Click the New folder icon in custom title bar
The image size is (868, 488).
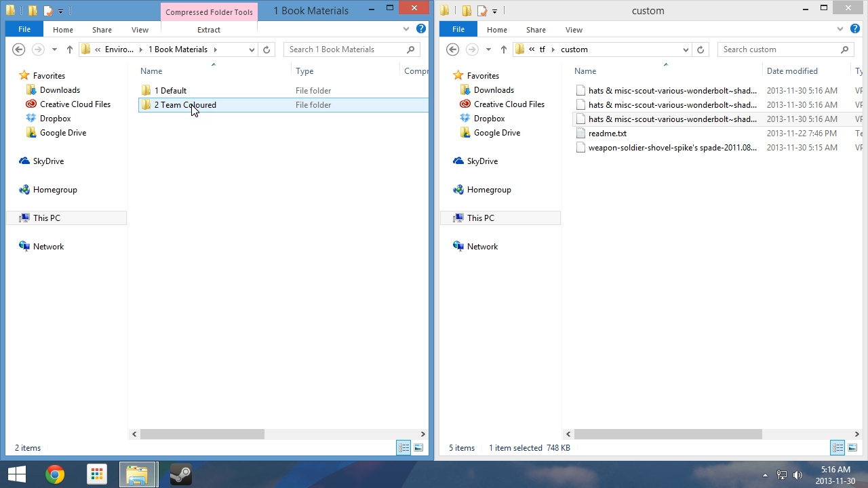pyautogui.click(x=467, y=11)
